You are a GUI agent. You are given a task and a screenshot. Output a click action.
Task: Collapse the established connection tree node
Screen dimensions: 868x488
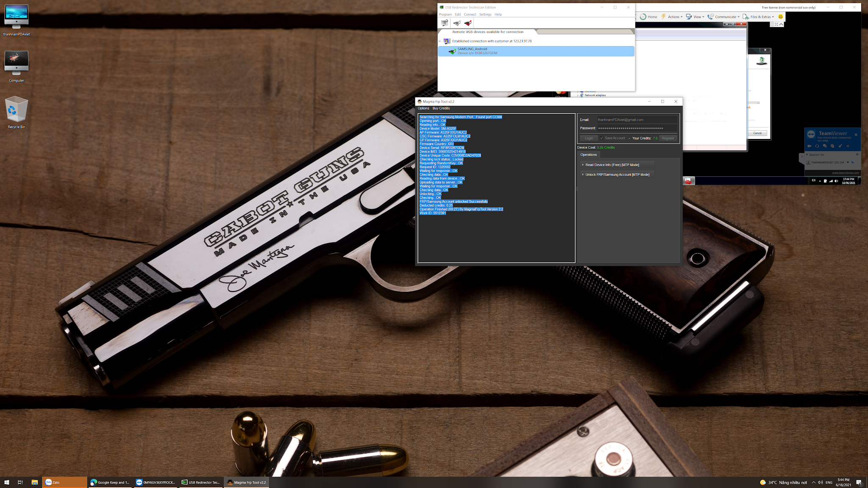click(x=440, y=41)
